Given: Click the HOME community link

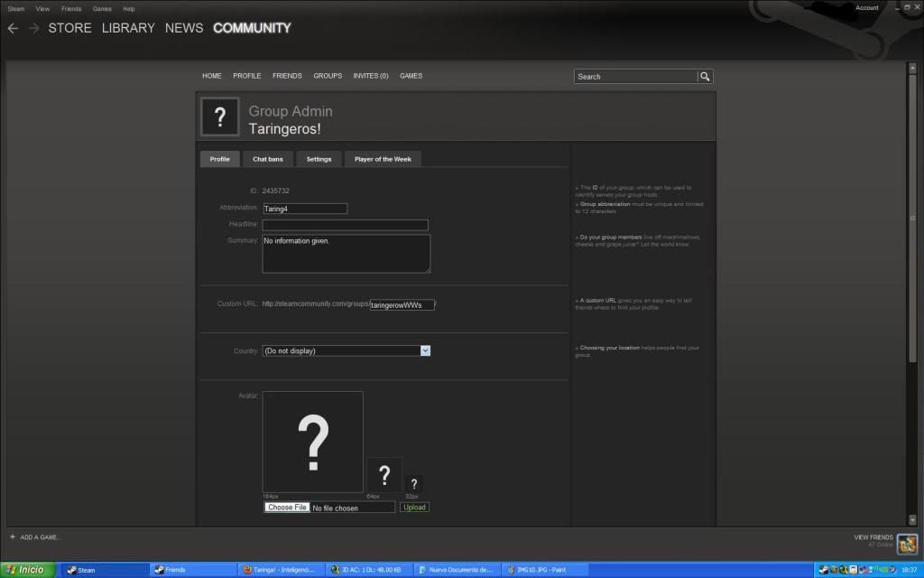Looking at the screenshot, I should point(211,76).
